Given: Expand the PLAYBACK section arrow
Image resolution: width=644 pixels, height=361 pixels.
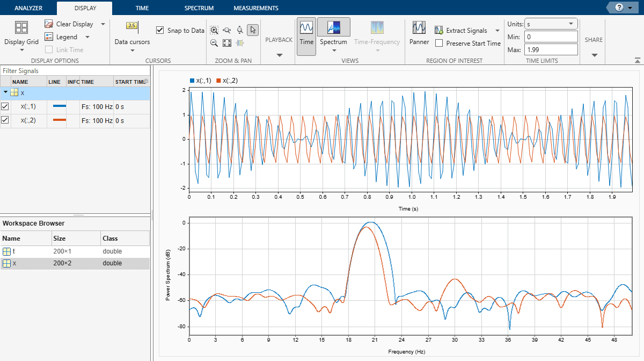Looking at the screenshot, I should [x=279, y=55].
